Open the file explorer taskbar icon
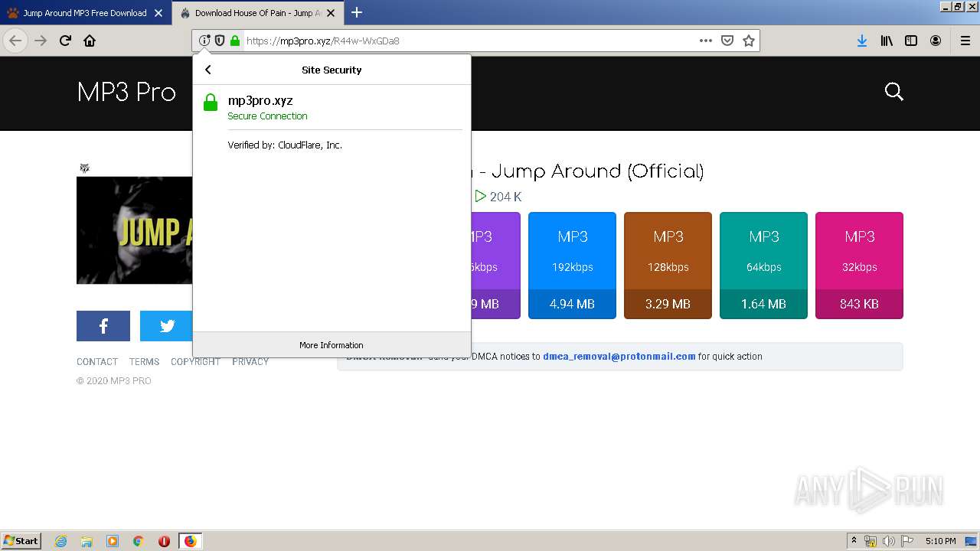The image size is (980, 551). [87, 541]
